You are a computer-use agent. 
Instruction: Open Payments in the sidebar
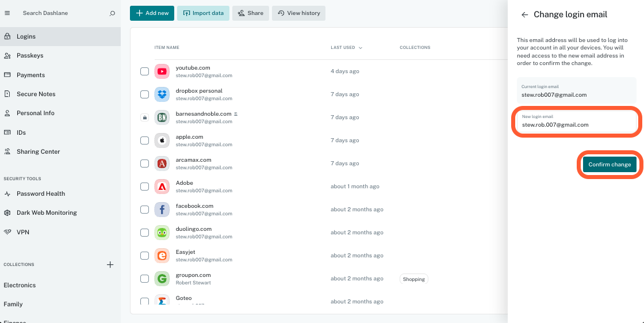(x=60, y=75)
